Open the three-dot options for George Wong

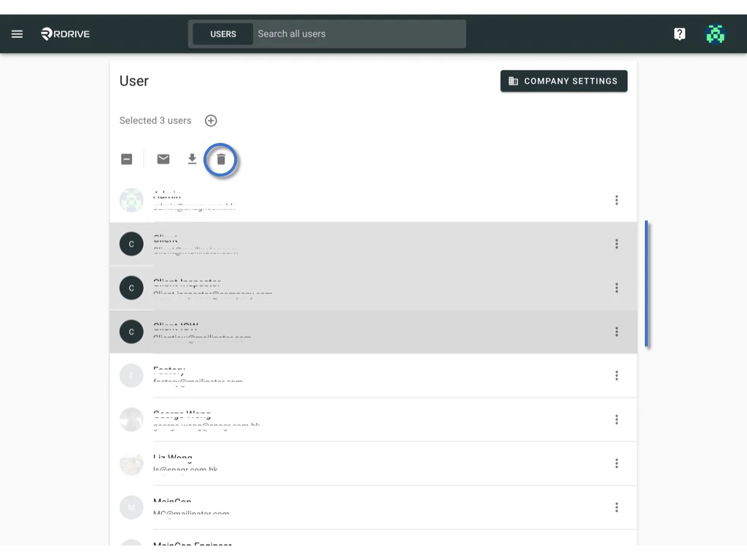point(616,419)
